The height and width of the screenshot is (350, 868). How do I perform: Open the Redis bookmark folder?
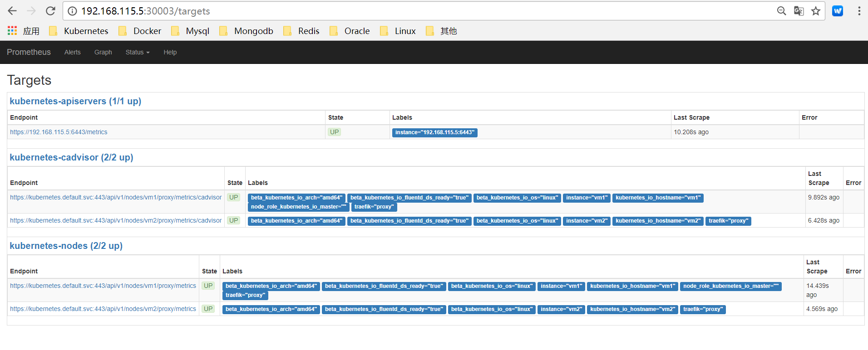(301, 31)
